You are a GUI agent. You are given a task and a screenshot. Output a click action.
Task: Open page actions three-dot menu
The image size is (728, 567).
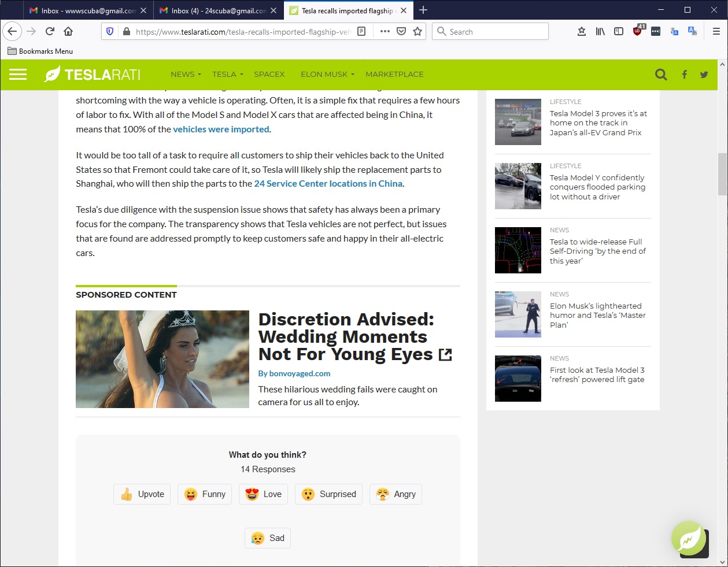tap(385, 31)
